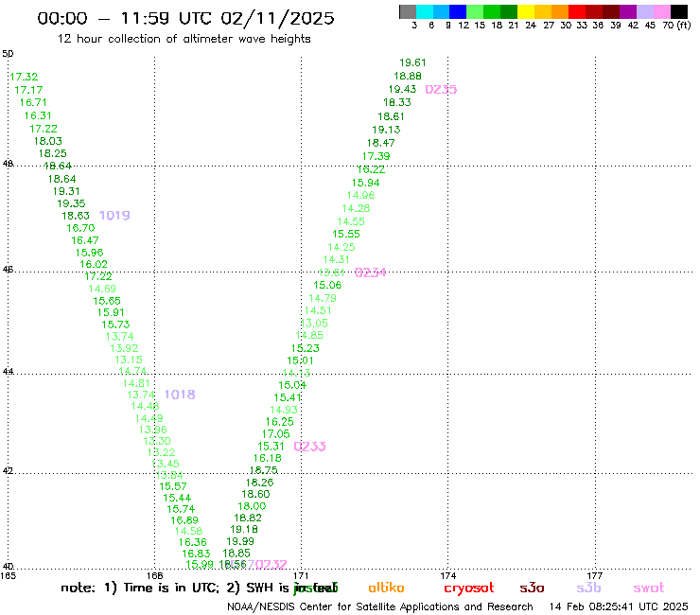Click the s3b time label '1019'

click(x=114, y=216)
